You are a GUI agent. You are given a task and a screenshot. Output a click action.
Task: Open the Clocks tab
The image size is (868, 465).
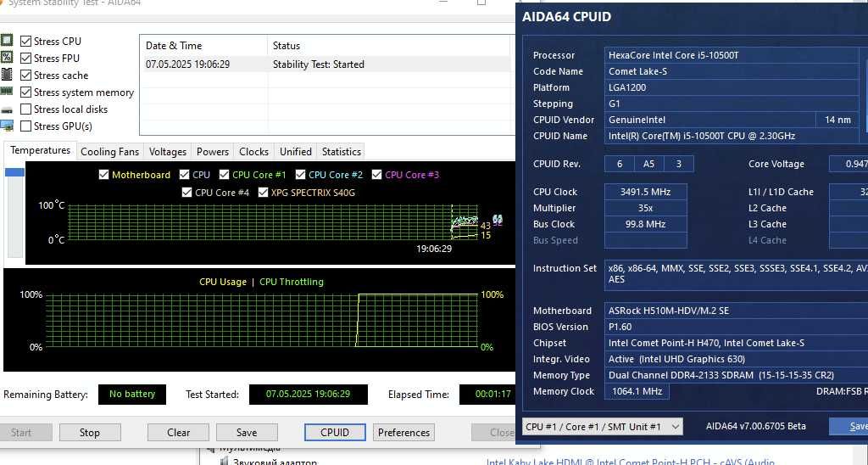(x=253, y=152)
